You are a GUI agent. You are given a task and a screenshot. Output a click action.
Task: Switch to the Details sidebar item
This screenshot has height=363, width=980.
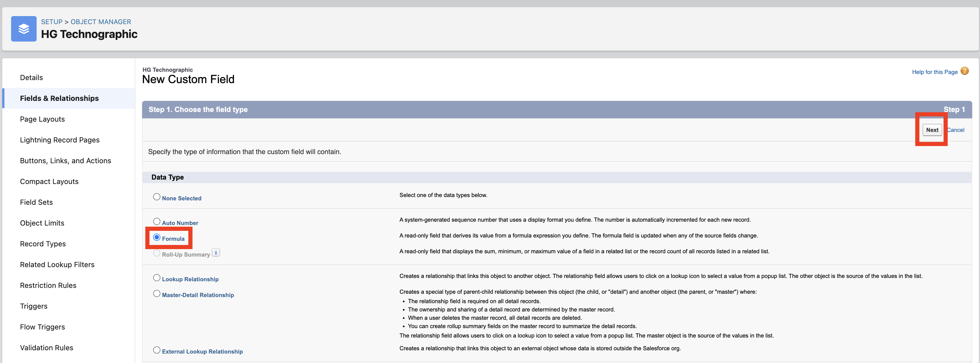(x=31, y=78)
